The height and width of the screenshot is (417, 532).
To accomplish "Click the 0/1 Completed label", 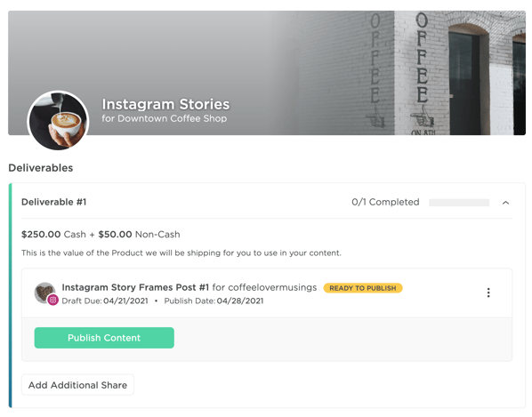I will pyautogui.click(x=385, y=202).
